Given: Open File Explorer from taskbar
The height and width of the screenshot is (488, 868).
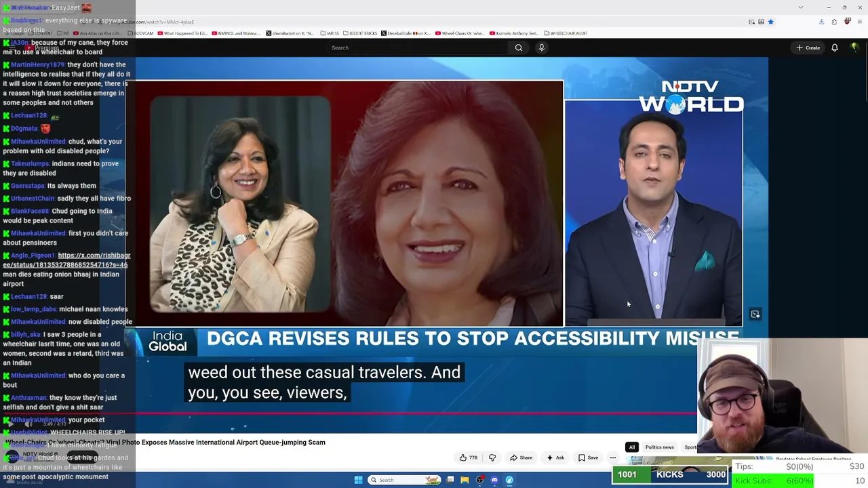Looking at the screenshot, I should tap(465, 480).
